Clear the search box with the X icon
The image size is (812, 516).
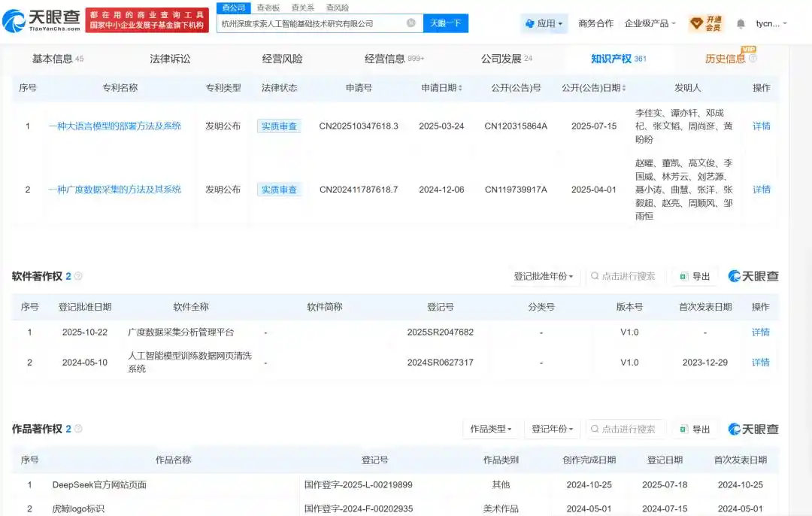(x=411, y=23)
